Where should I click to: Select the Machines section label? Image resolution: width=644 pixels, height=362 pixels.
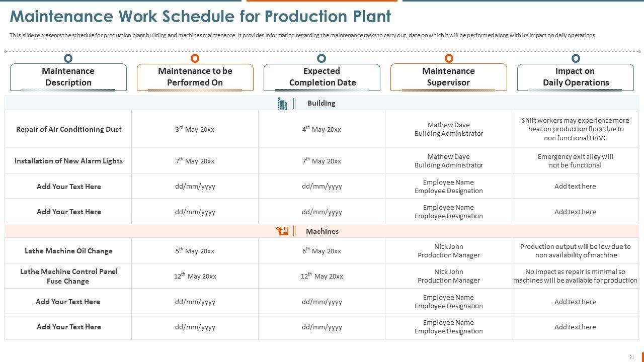pos(322,231)
